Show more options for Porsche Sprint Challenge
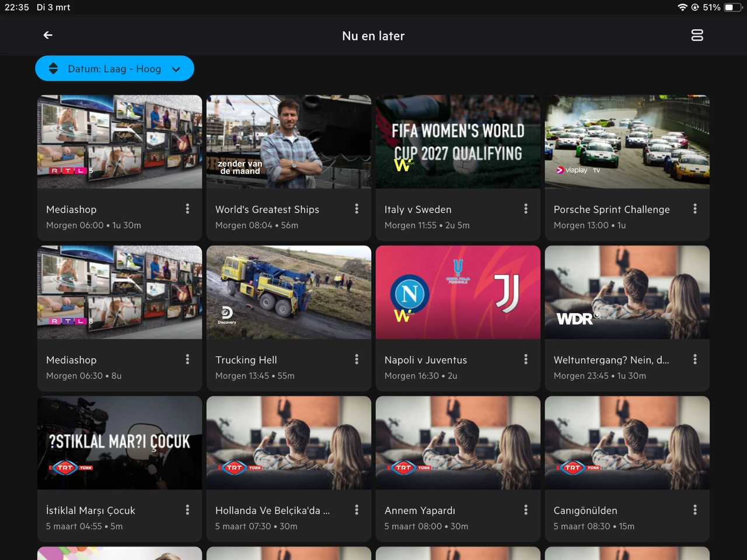Image resolution: width=747 pixels, height=560 pixels. pos(694,209)
